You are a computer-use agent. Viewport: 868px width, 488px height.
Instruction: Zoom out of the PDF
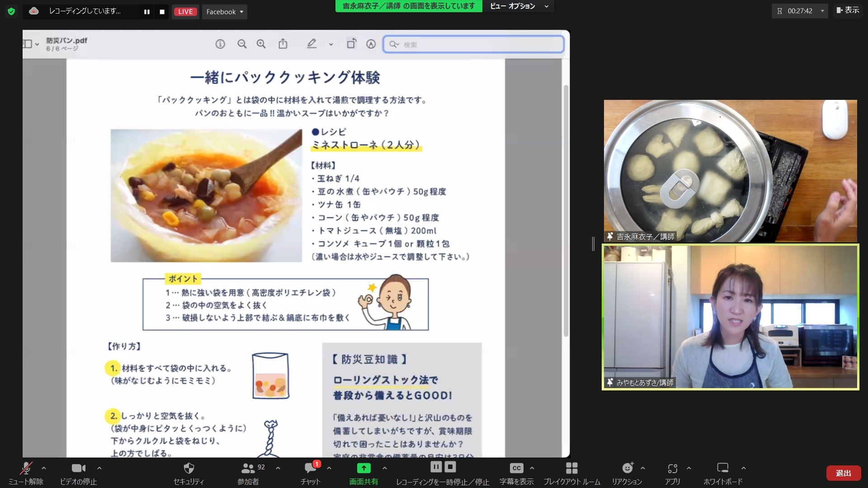242,44
